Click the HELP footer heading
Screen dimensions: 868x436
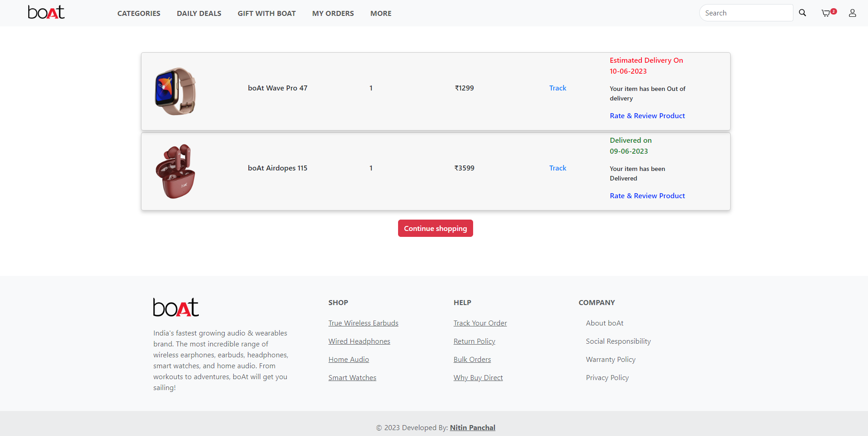pyautogui.click(x=462, y=303)
